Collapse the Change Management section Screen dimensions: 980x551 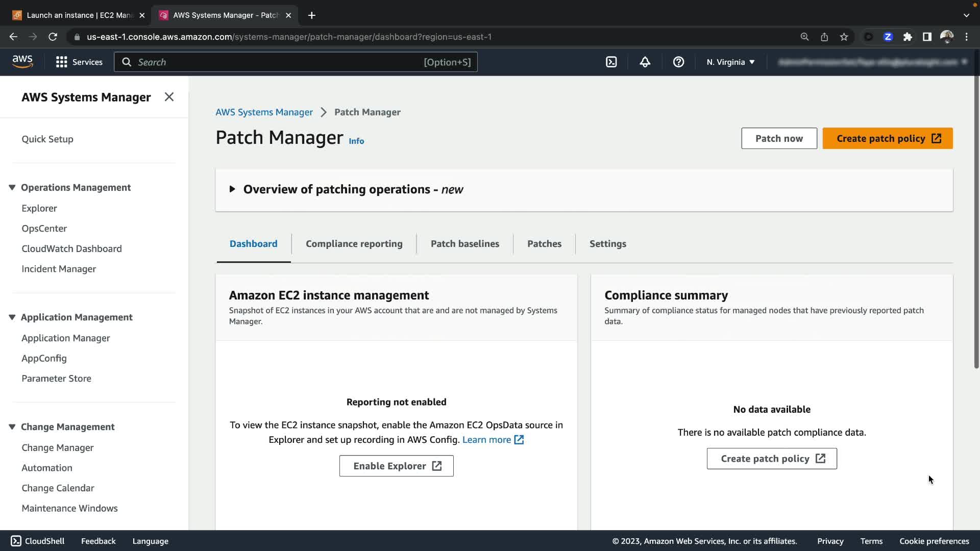(12, 427)
